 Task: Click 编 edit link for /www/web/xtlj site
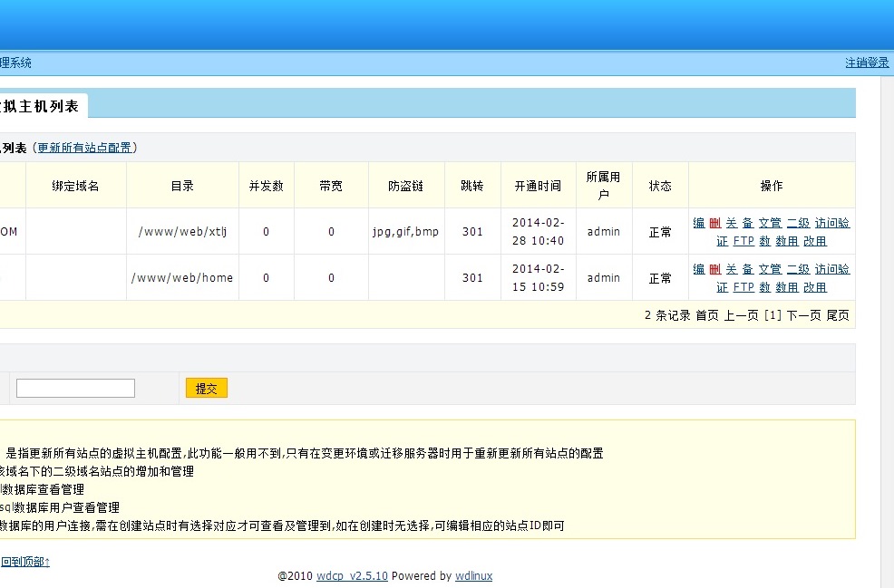click(699, 223)
